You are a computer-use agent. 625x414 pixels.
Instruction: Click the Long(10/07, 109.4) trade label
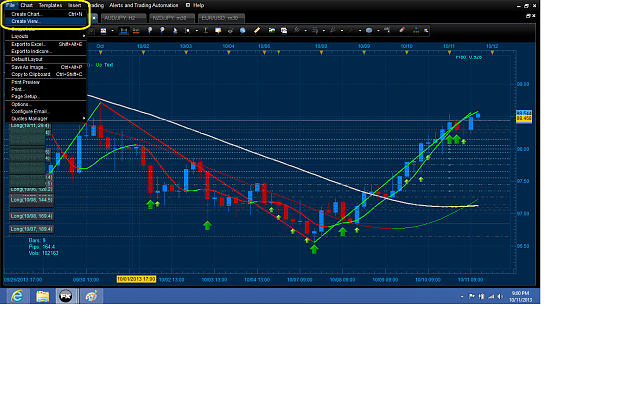pos(31,229)
